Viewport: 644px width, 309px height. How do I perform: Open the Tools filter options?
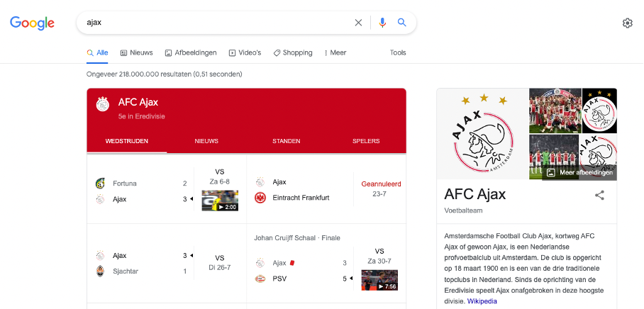tap(398, 52)
